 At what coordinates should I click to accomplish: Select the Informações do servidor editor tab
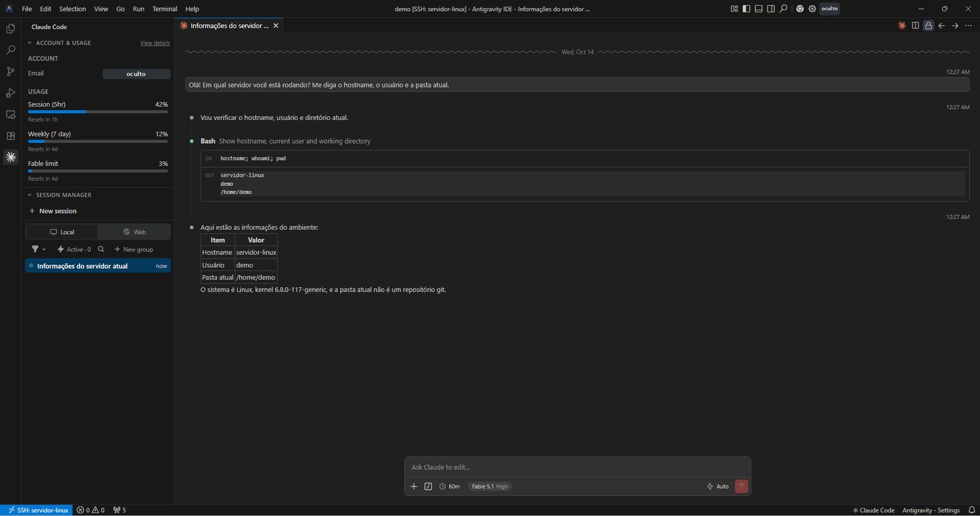coord(229,25)
